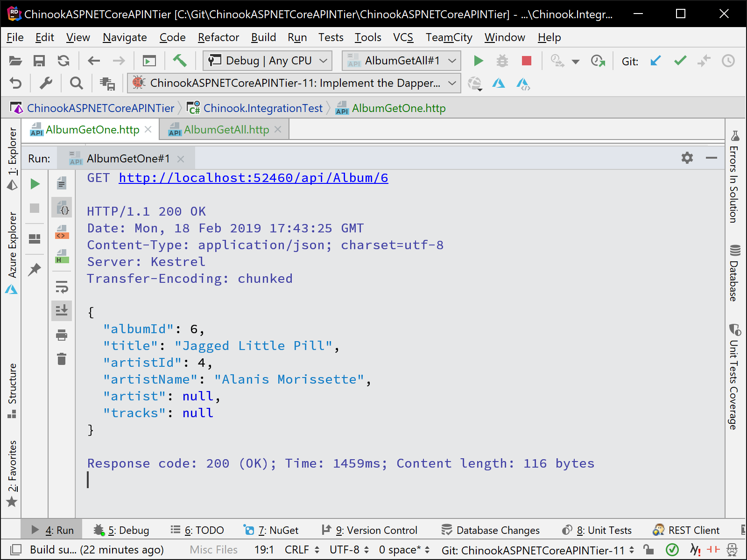This screenshot has width=747, height=560.
Task: Build solution with the hammer icon
Action: point(179,60)
